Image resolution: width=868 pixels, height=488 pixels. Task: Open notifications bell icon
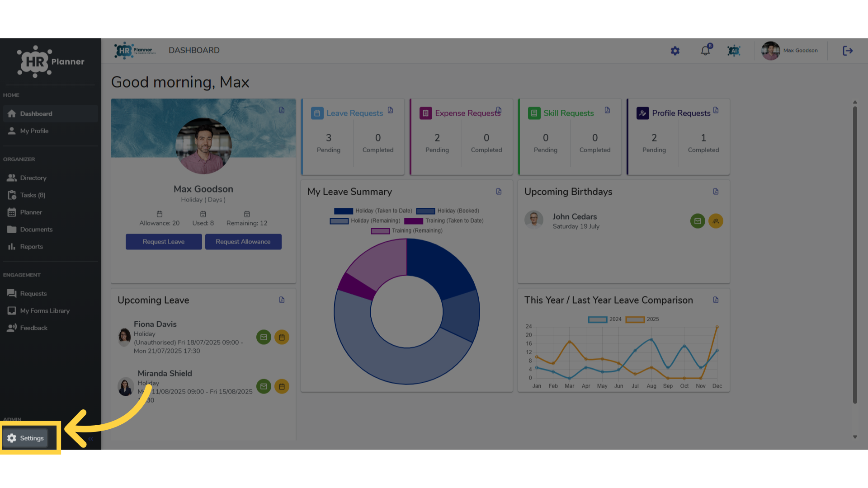tap(706, 50)
